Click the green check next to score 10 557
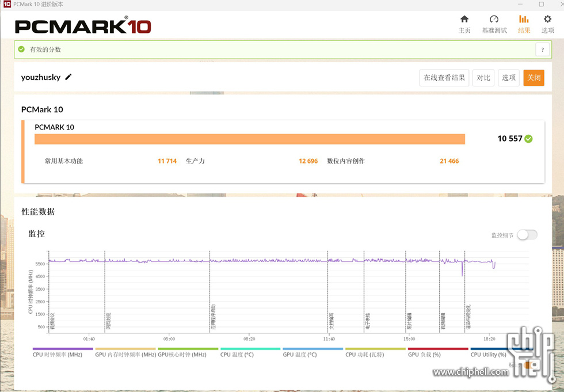The height and width of the screenshot is (392, 564). (x=528, y=139)
